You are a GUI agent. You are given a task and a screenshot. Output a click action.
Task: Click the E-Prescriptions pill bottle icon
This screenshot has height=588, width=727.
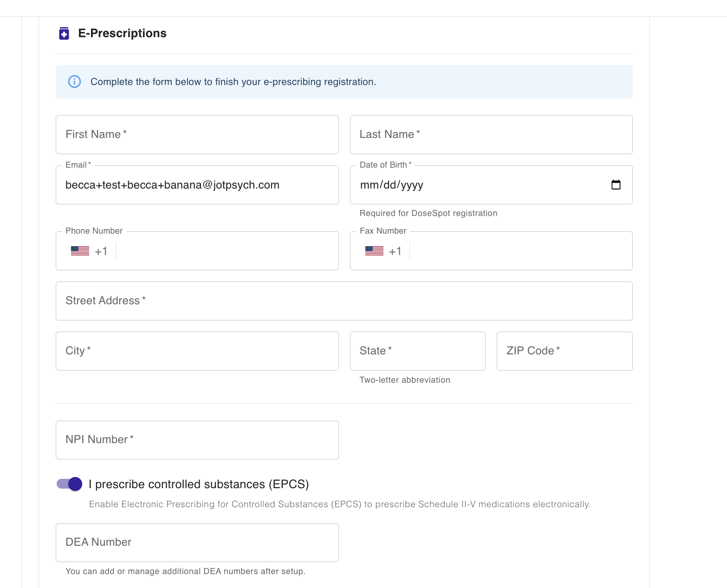[x=64, y=33]
